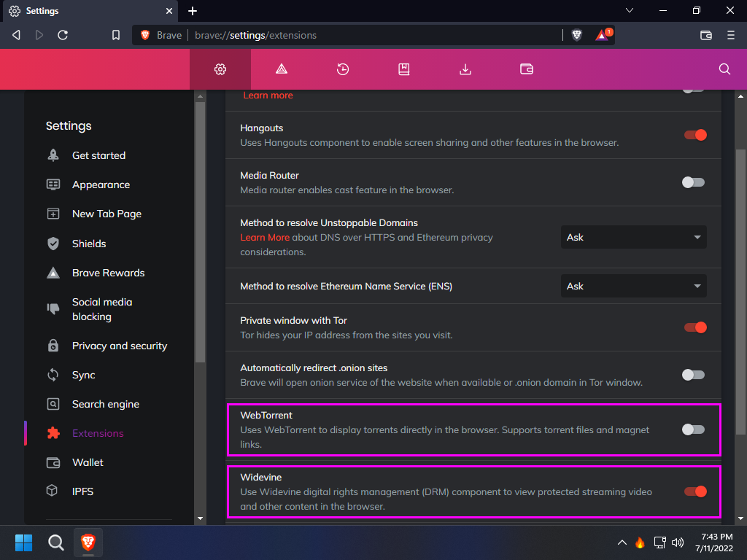Click main page scrollbar down arrow
The height and width of the screenshot is (560, 747).
click(x=741, y=518)
